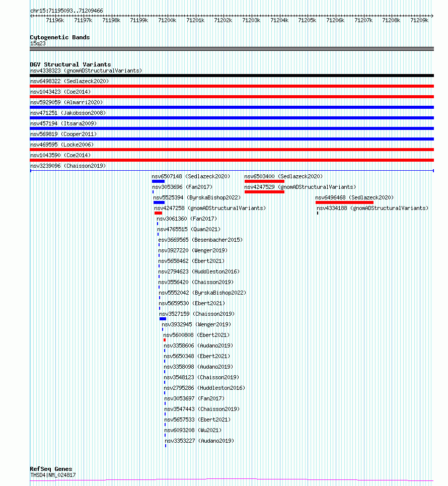Open nsv4247529 (gnomADStructuralVariants) label

pos(300,187)
